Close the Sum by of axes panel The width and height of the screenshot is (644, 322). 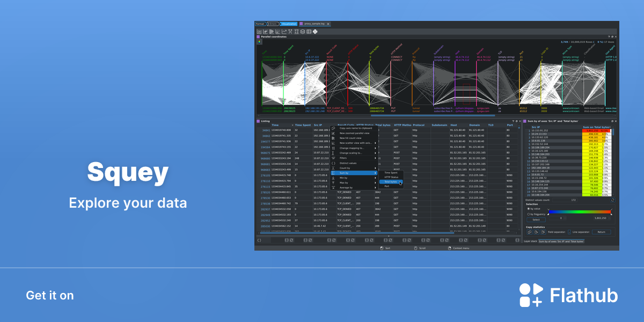click(x=616, y=121)
